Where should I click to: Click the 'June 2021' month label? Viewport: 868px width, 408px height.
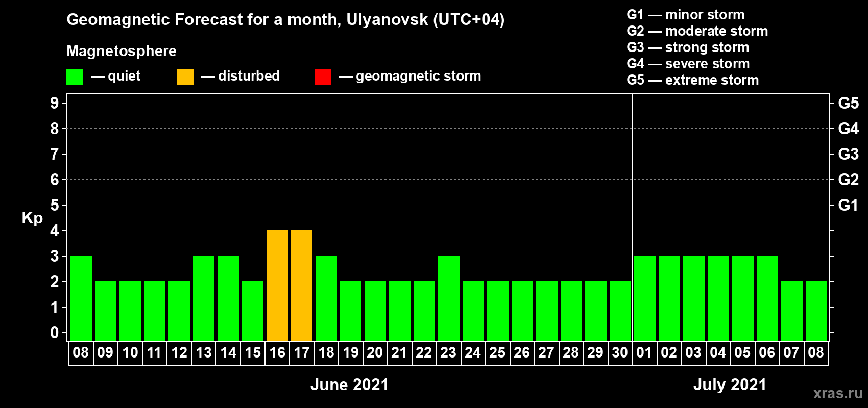[x=350, y=385]
